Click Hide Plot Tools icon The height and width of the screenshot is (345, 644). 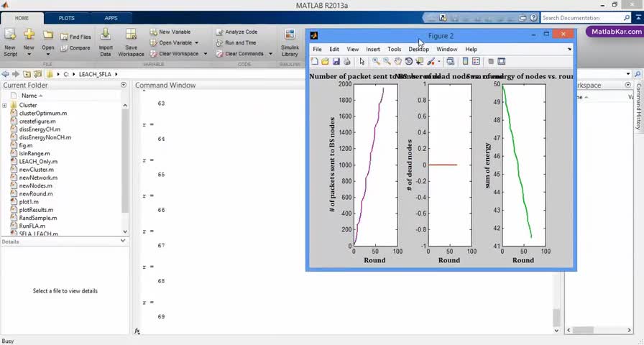click(491, 62)
